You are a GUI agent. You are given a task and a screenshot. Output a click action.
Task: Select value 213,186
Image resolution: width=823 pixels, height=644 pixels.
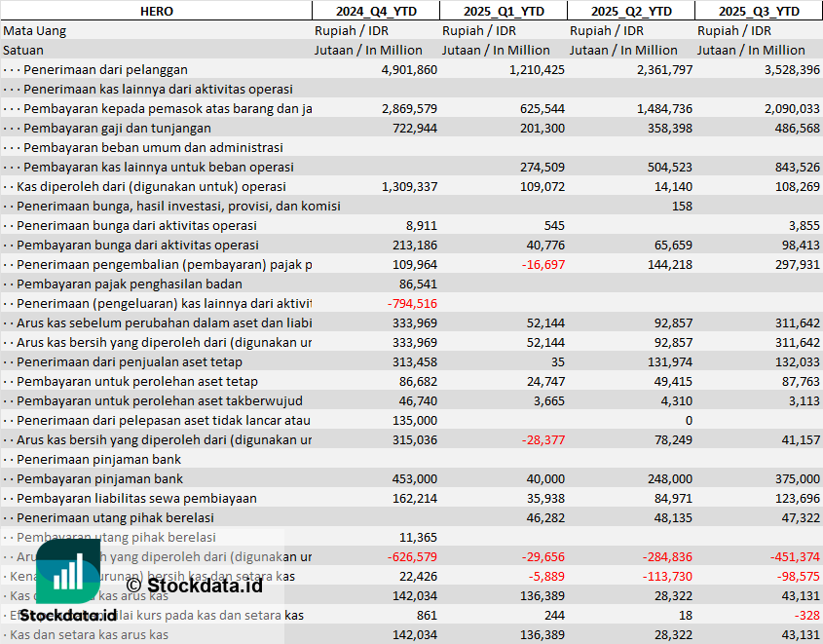415,246
